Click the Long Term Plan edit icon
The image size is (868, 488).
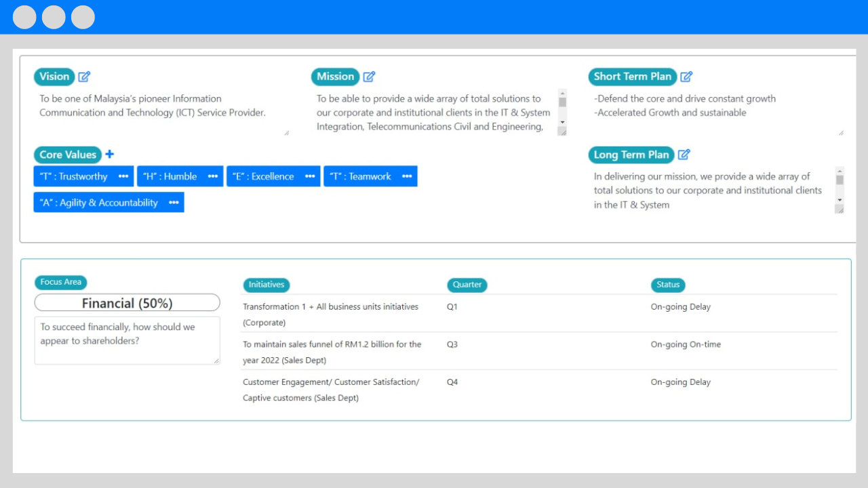684,155
